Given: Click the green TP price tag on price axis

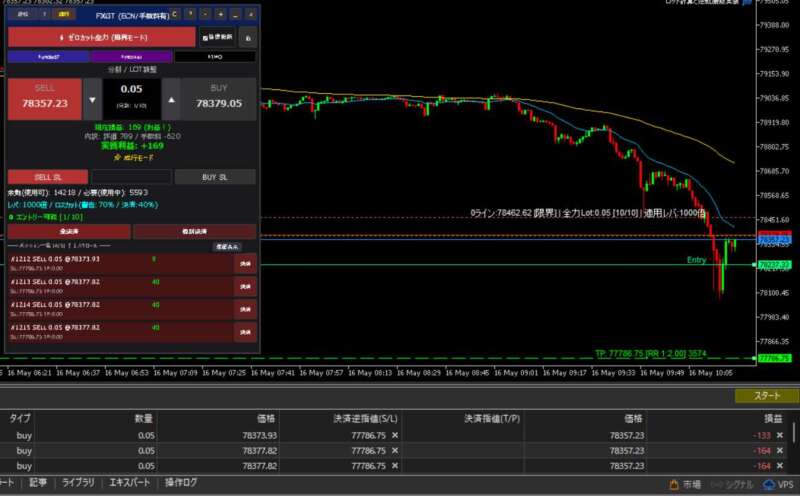Looking at the screenshot, I should [x=774, y=358].
